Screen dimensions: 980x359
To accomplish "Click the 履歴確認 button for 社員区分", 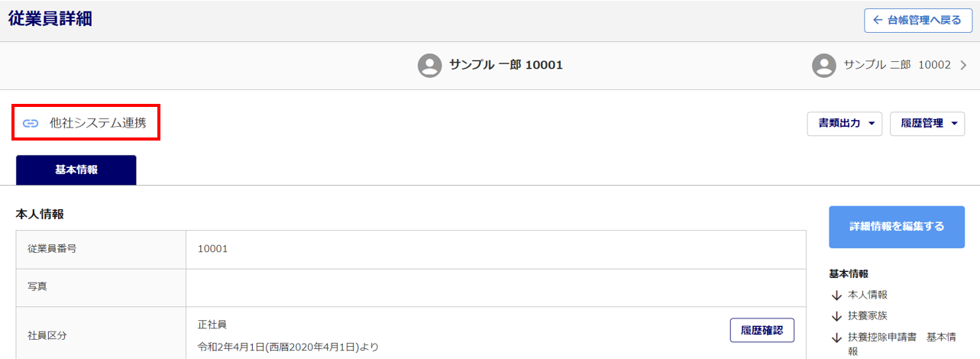I will pyautogui.click(x=762, y=330).
